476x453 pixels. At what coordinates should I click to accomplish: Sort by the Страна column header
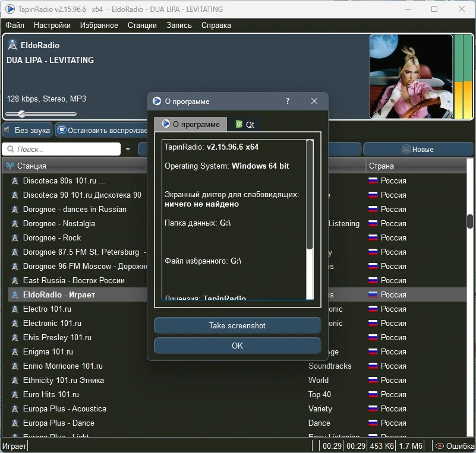coord(416,166)
